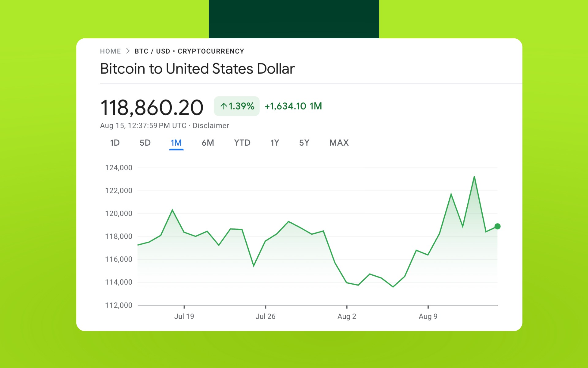
Task: Click the Jul 19 axis date label
Action: 184,316
